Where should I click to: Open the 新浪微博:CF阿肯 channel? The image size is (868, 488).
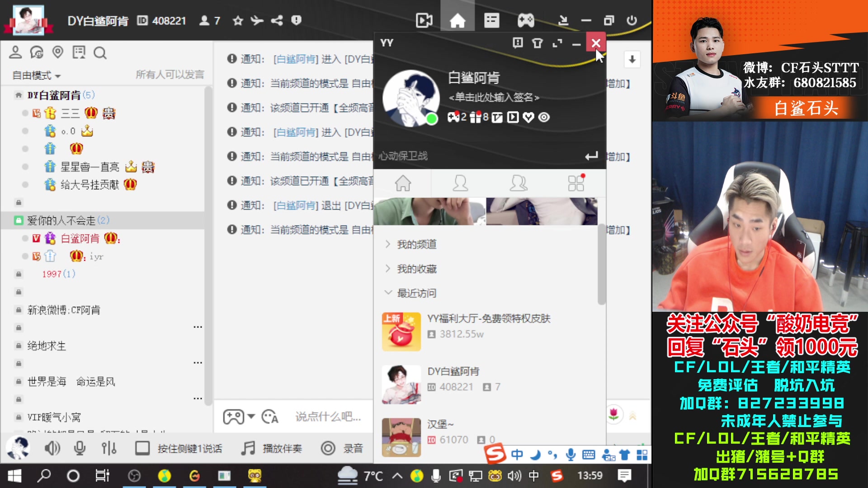tap(64, 310)
